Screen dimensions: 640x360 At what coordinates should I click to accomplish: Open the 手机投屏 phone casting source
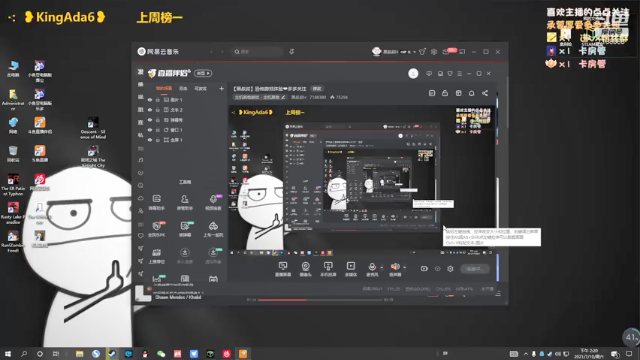tap(328, 269)
